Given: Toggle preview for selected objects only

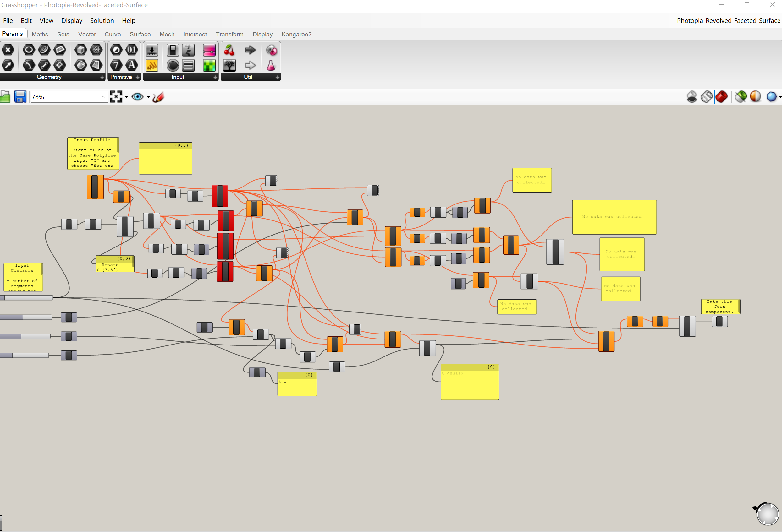Looking at the screenshot, I should coord(741,97).
